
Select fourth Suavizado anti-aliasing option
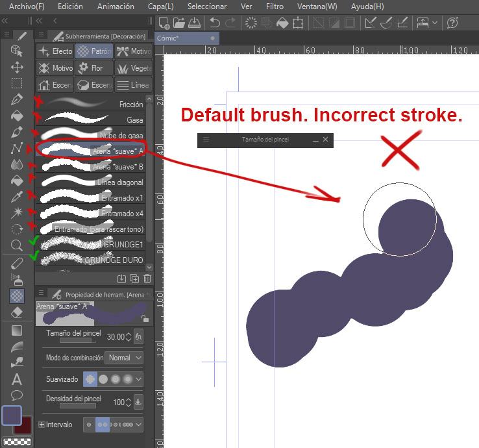coord(128,379)
